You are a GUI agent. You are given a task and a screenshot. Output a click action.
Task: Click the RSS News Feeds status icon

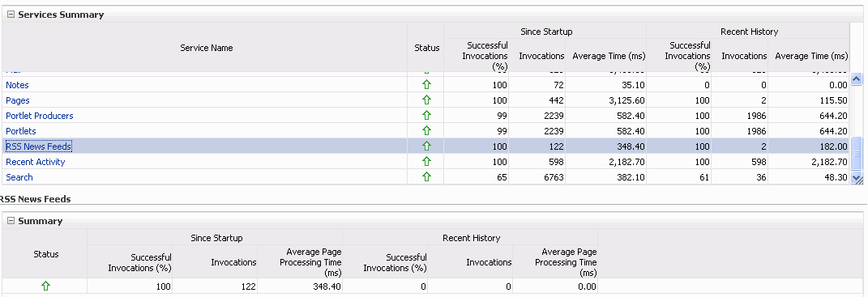pyautogui.click(x=426, y=146)
